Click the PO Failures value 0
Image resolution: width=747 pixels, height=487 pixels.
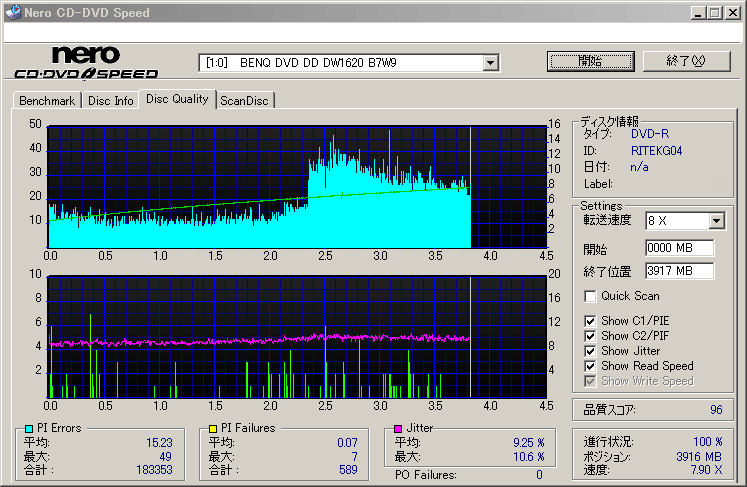[x=539, y=475]
